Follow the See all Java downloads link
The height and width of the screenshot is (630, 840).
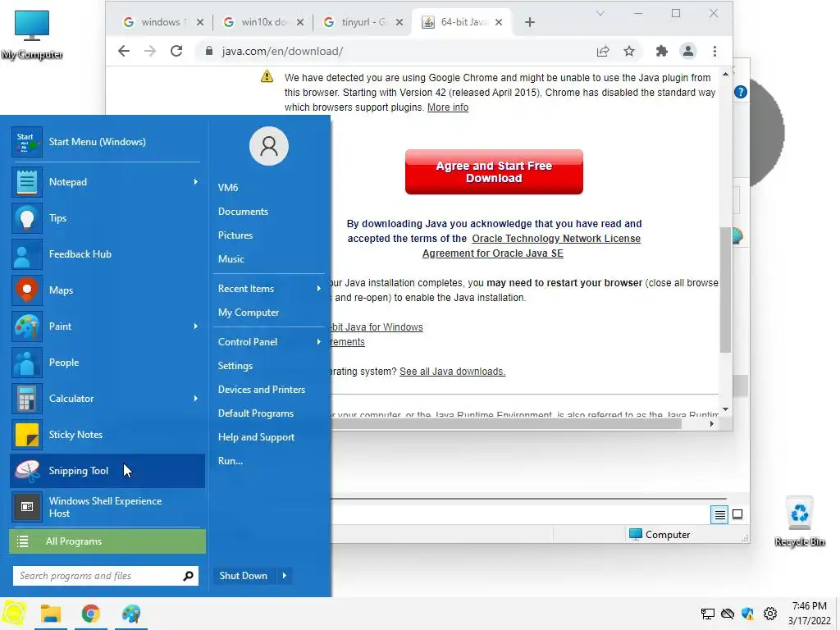pos(452,372)
